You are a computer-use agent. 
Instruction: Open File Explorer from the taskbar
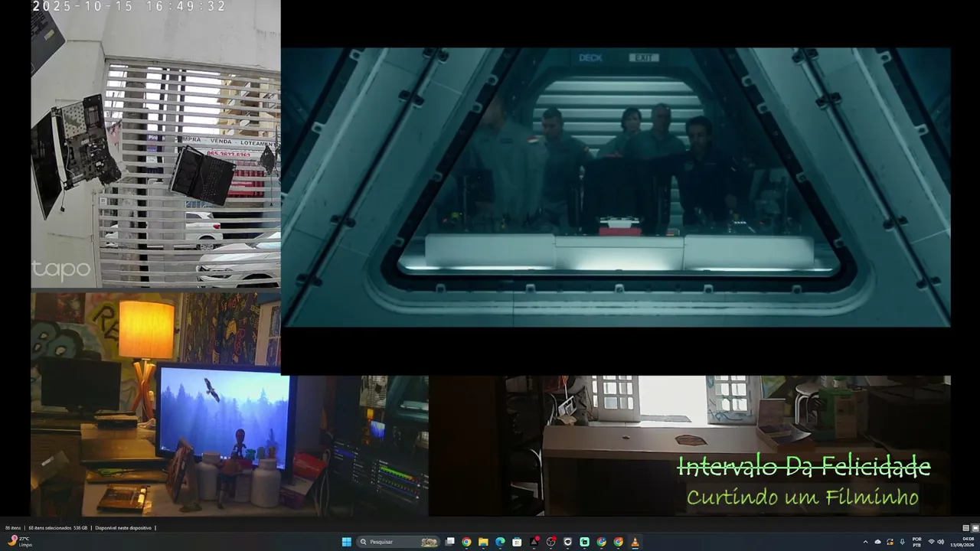click(x=483, y=542)
